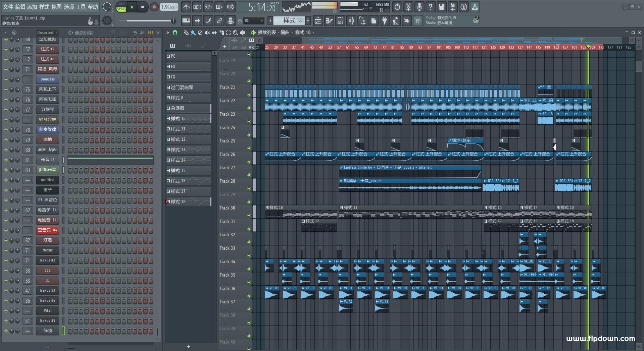Mute Track 26 using its green dot
The image size is (644, 351).
[249, 162]
